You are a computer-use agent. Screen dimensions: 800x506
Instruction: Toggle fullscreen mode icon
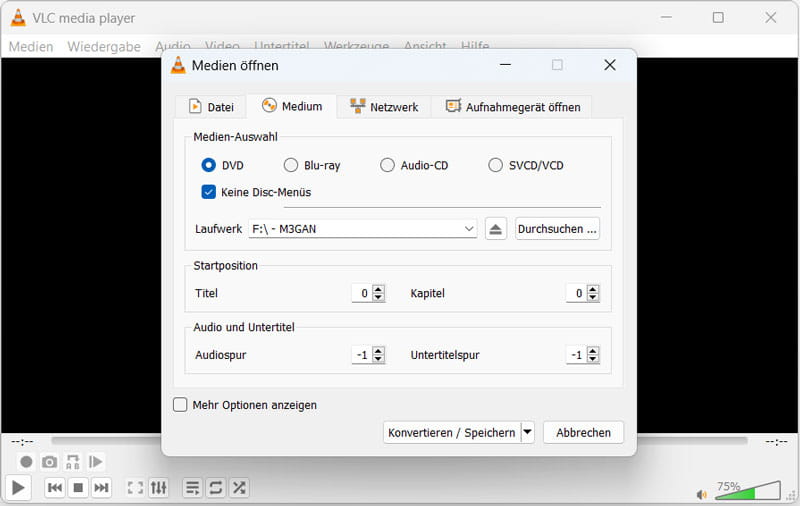pos(135,488)
